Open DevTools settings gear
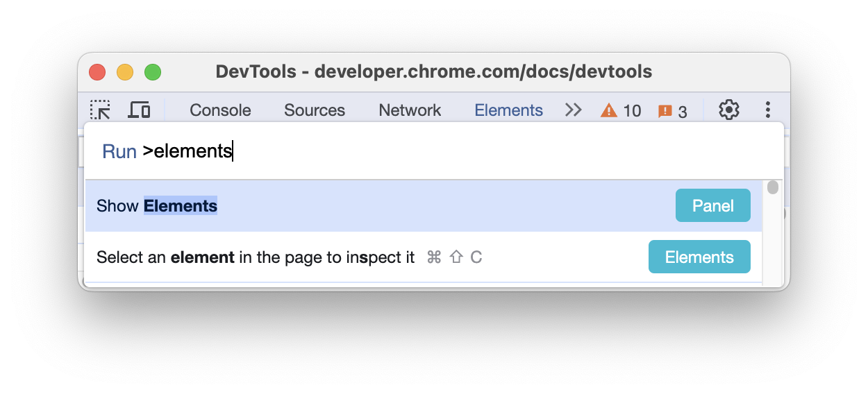 pos(728,110)
